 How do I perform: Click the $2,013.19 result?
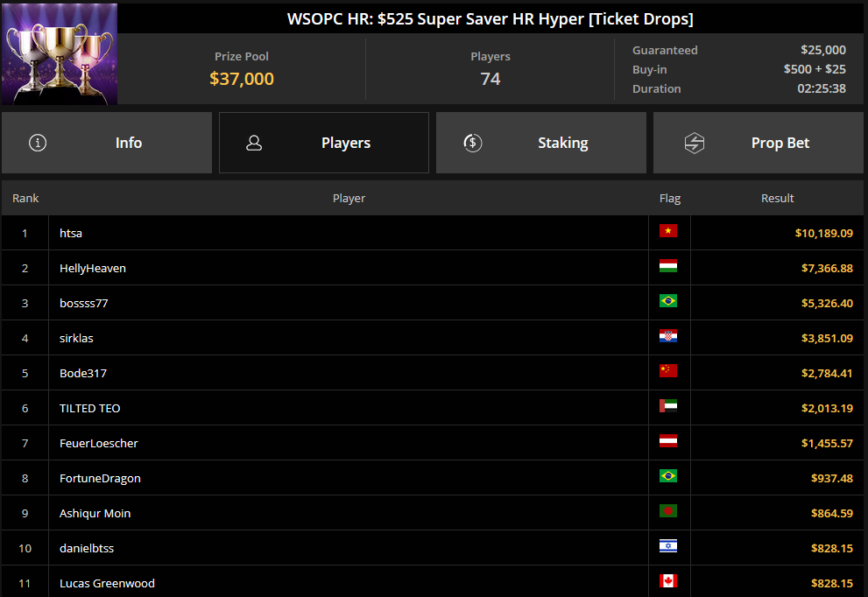(x=827, y=408)
